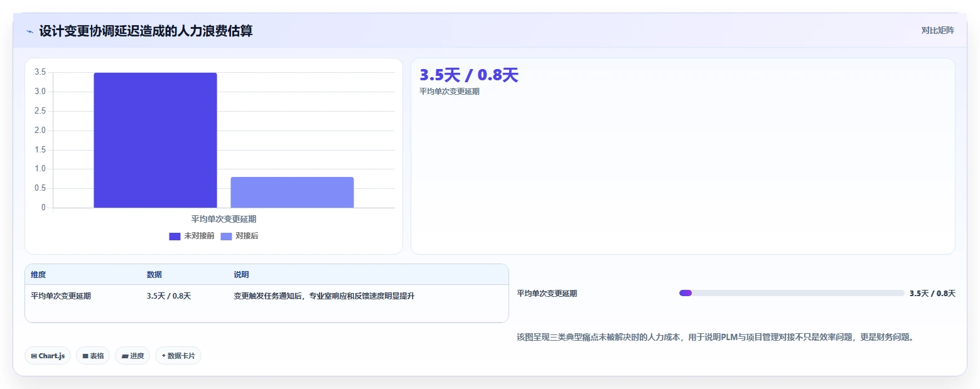Click table cell 平均单次变更延期
This screenshot has width=980, height=389.
point(61,296)
